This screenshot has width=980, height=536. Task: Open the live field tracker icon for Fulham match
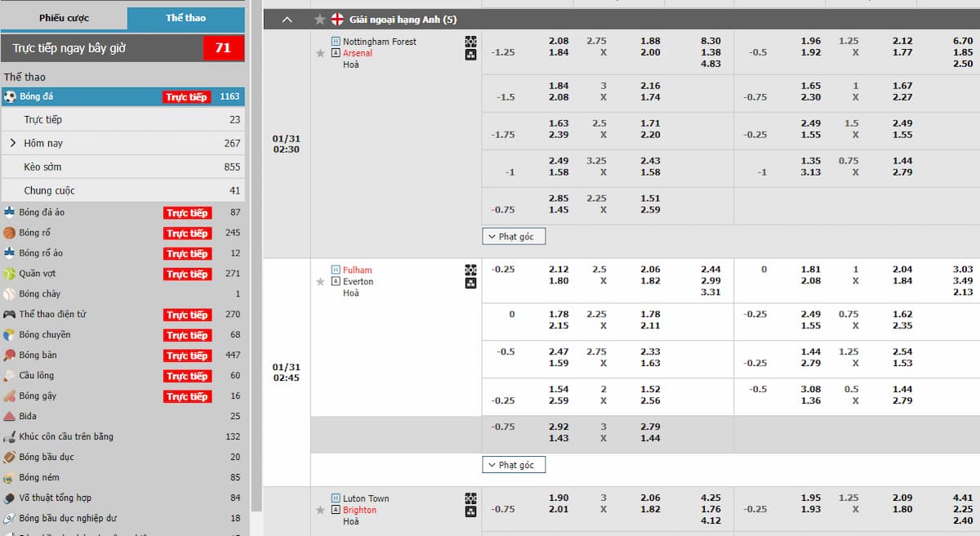[x=470, y=270]
